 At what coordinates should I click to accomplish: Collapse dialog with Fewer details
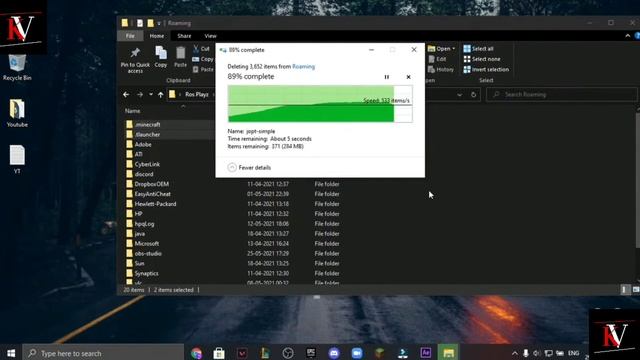[x=249, y=167]
